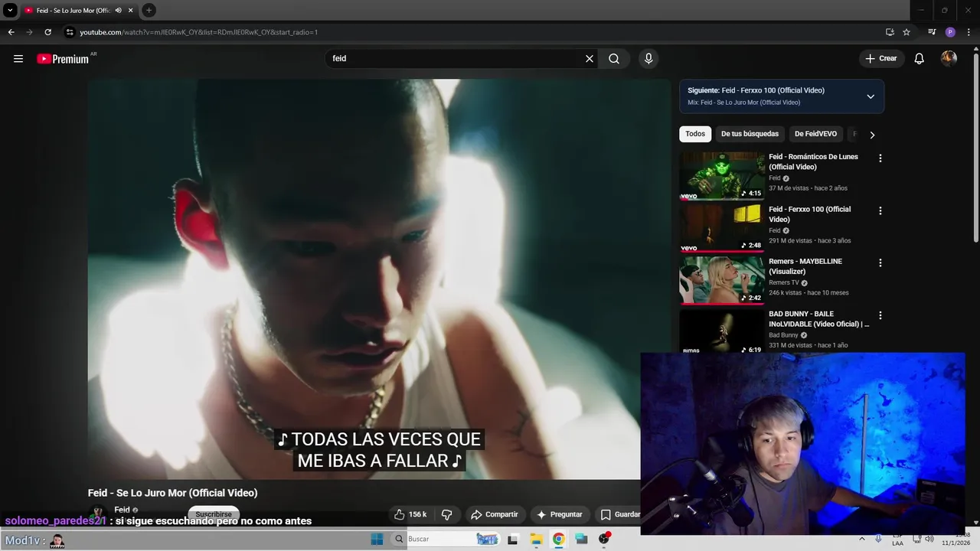Open the tab search dropdown
980x551 pixels.
pyautogui.click(x=10, y=10)
